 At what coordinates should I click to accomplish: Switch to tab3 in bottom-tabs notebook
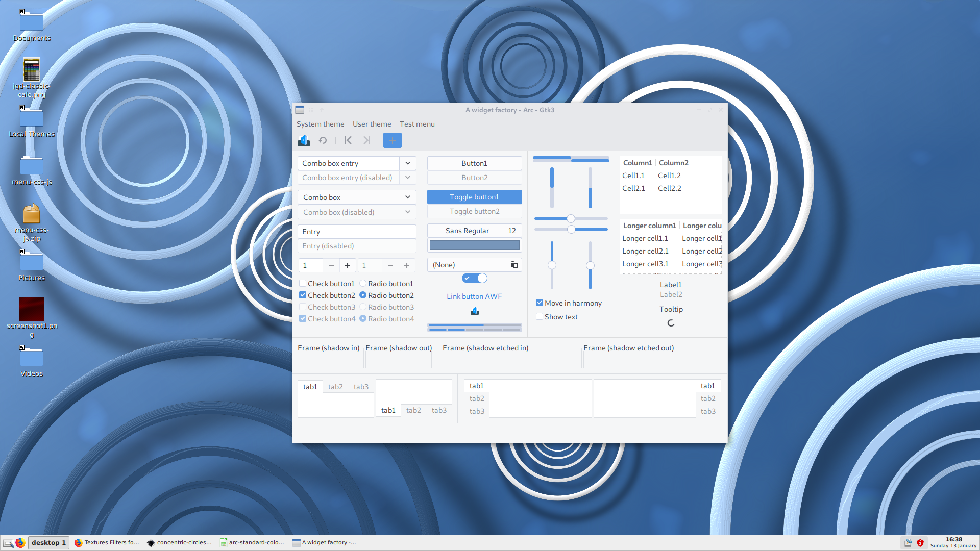pyautogui.click(x=439, y=410)
